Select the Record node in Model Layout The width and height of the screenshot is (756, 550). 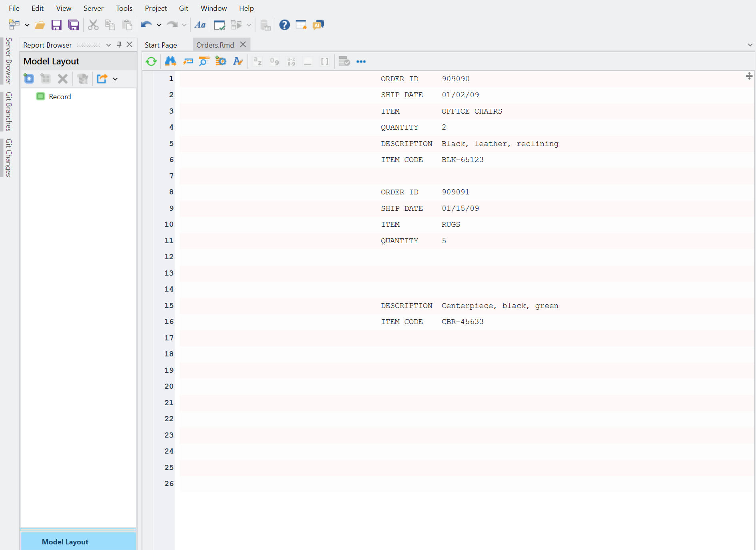click(60, 96)
